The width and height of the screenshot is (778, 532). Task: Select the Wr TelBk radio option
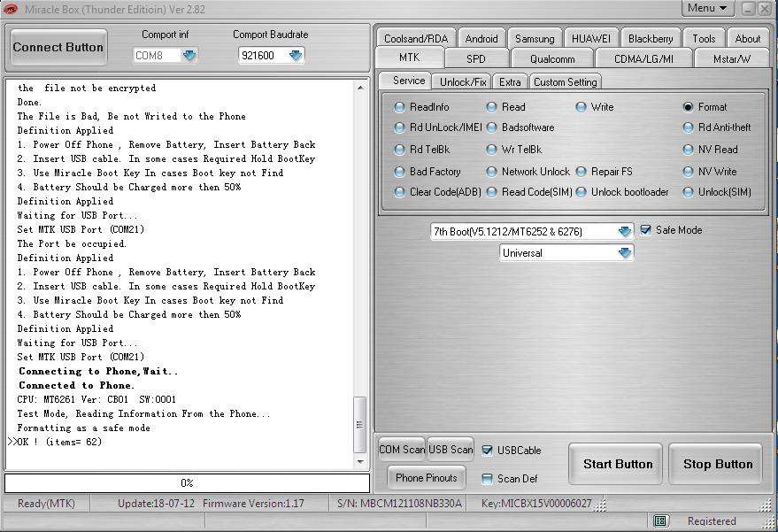click(x=492, y=150)
